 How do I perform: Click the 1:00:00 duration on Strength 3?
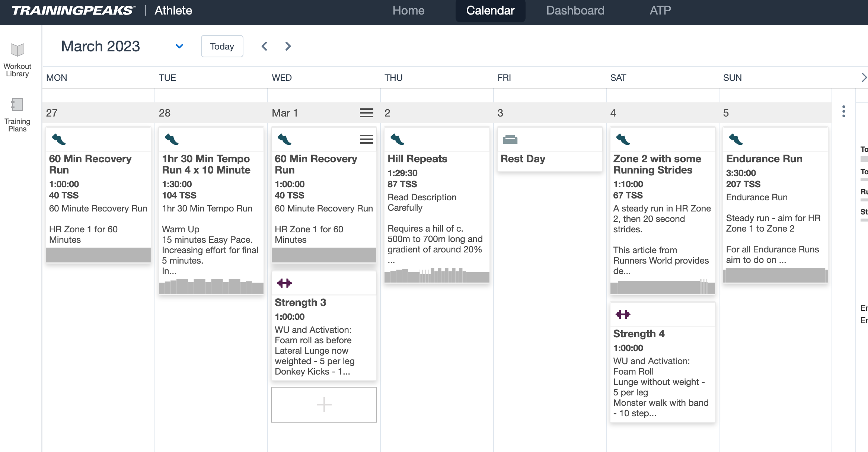point(290,316)
